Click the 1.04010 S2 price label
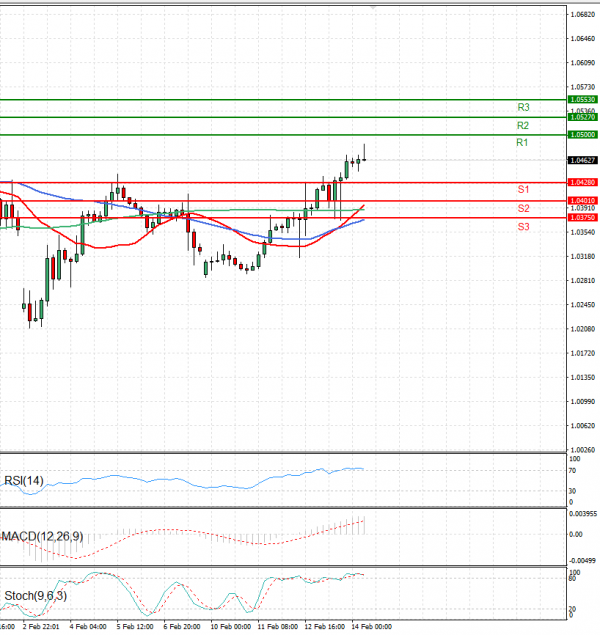 583,200
